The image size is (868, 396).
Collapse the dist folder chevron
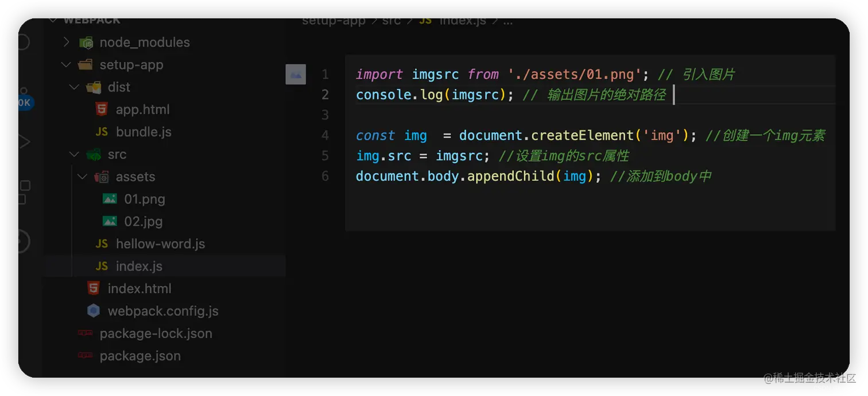pos(75,87)
